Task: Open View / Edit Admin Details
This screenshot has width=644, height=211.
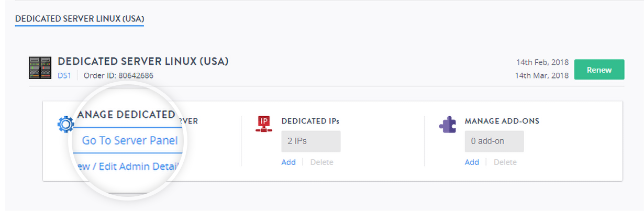Action: pyautogui.click(x=128, y=166)
